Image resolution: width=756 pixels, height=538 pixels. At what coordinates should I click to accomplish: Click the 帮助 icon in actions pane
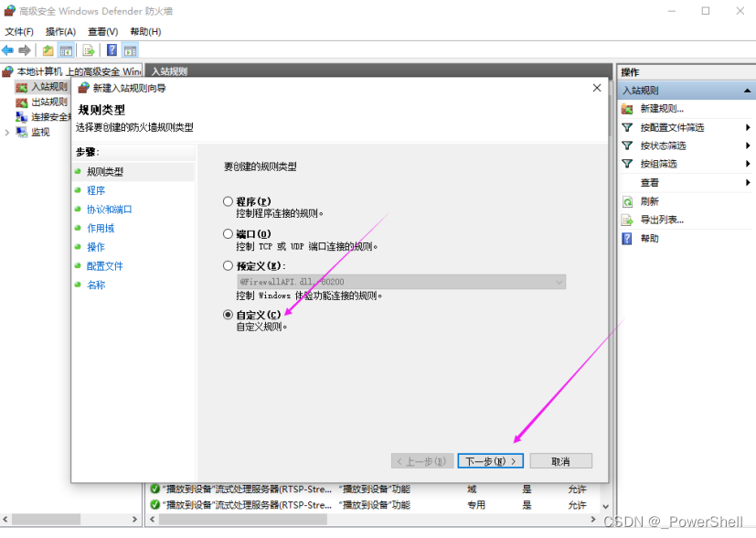(x=627, y=239)
